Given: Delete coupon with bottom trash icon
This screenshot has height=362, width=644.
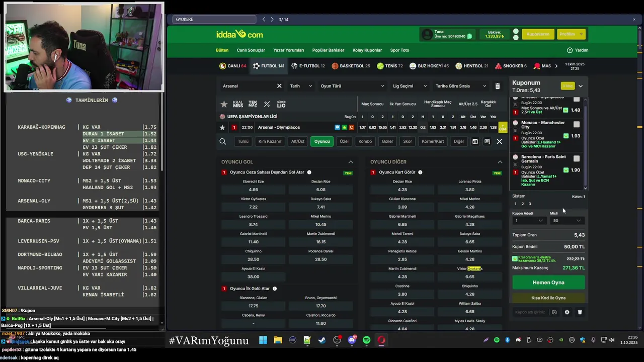Looking at the screenshot, I should [x=580, y=312].
